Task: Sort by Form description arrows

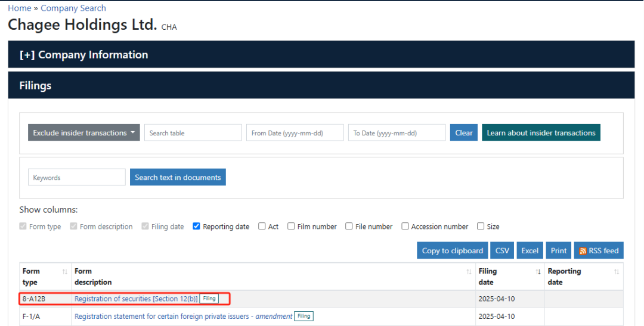Action: 469,272
